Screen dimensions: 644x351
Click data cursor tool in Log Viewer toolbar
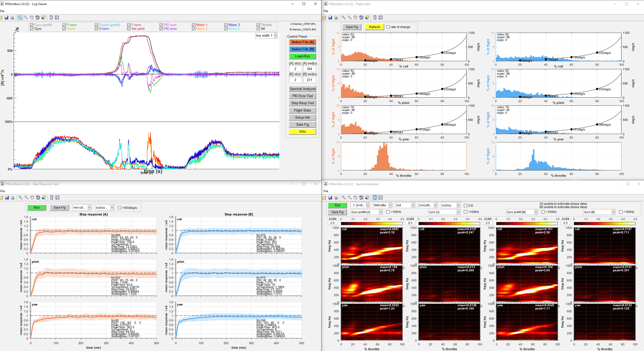[x=44, y=17]
